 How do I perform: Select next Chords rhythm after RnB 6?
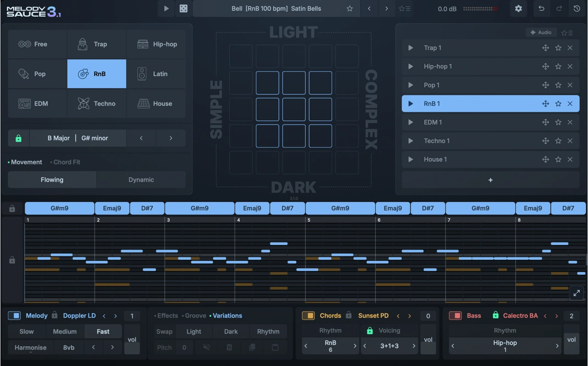(x=355, y=346)
